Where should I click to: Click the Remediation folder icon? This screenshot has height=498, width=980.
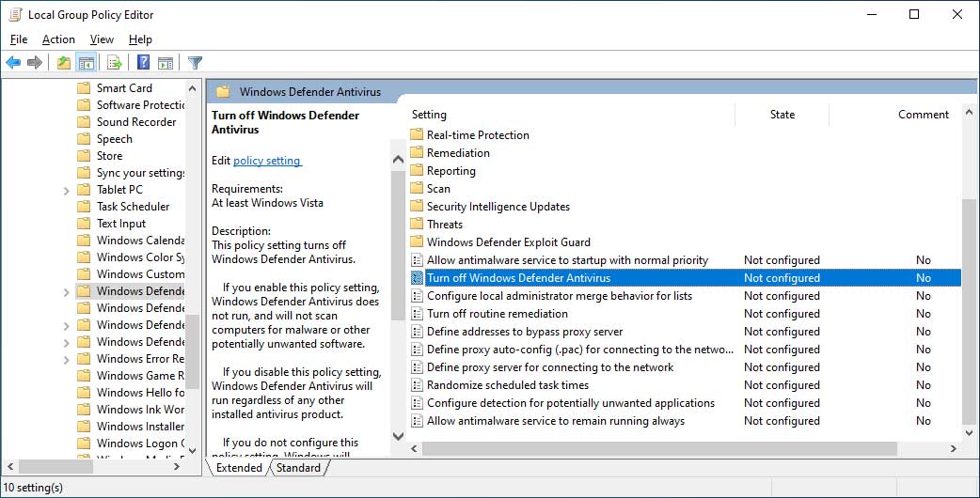(x=417, y=153)
